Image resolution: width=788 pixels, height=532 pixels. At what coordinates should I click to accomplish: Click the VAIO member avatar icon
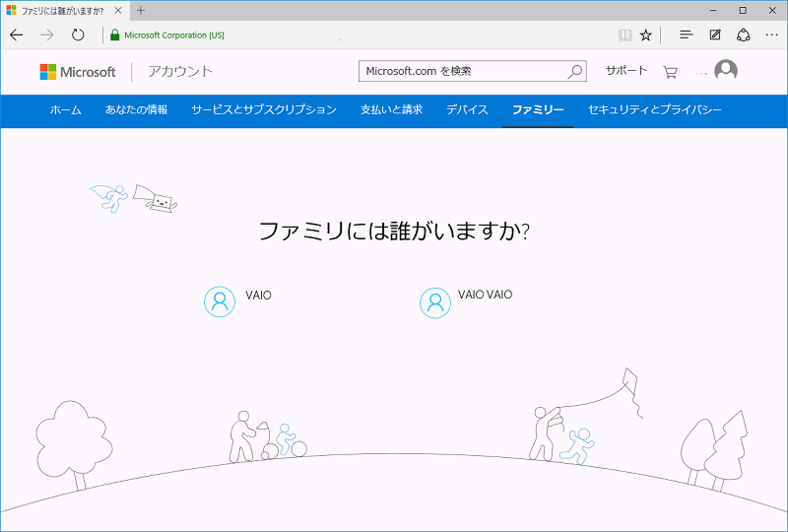(x=220, y=301)
